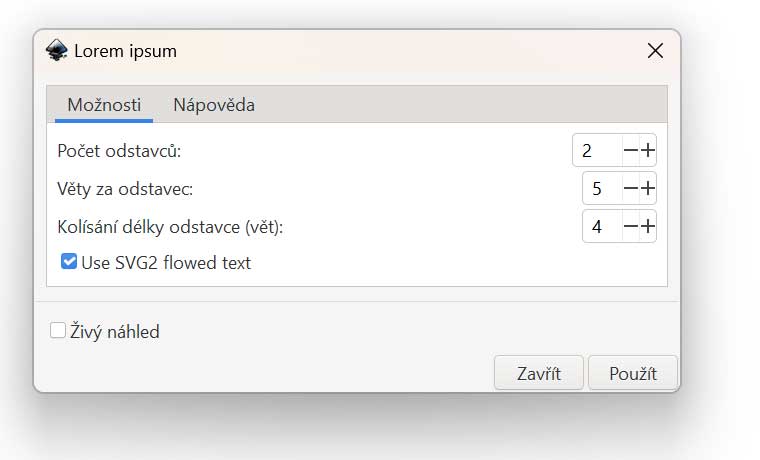Enable the Živý náhled checkbox
The image size is (760, 460).
[x=58, y=331]
